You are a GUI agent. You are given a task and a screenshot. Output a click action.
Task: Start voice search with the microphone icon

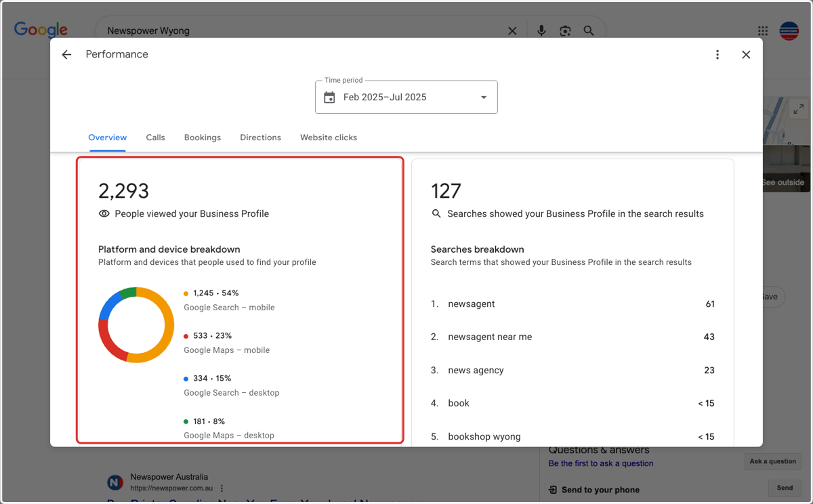(x=541, y=30)
